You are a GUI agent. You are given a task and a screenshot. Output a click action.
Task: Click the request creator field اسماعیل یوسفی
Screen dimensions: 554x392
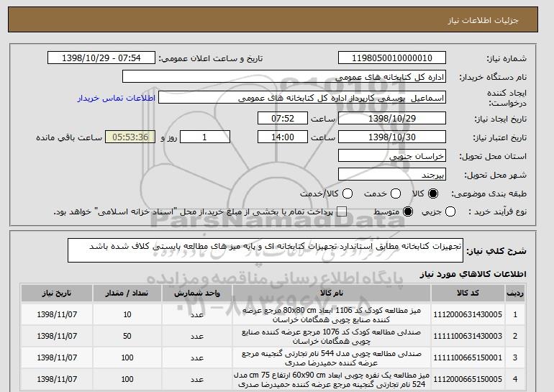click(302, 98)
